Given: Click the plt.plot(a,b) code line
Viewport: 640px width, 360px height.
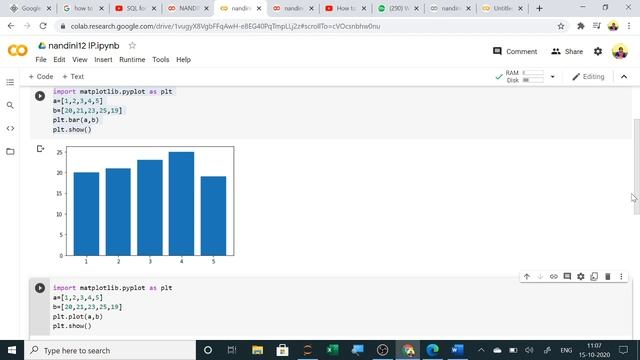Looking at the screenshot, I should click(78, 316).
